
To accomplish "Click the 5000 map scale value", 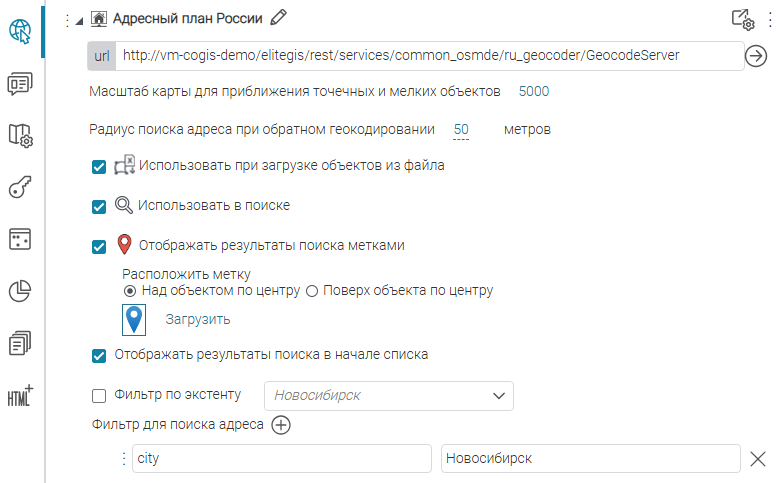I will (534, 92).
